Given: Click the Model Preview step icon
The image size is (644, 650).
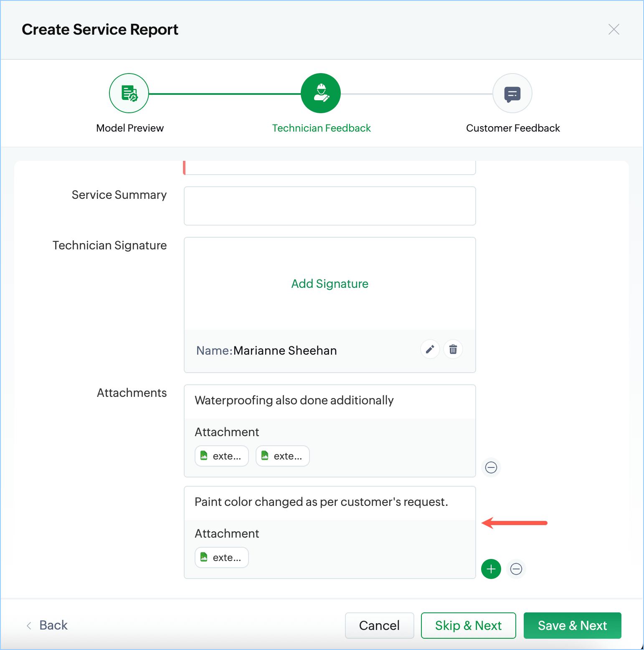Looking at the screenshot, I should (x=129, y=93).
